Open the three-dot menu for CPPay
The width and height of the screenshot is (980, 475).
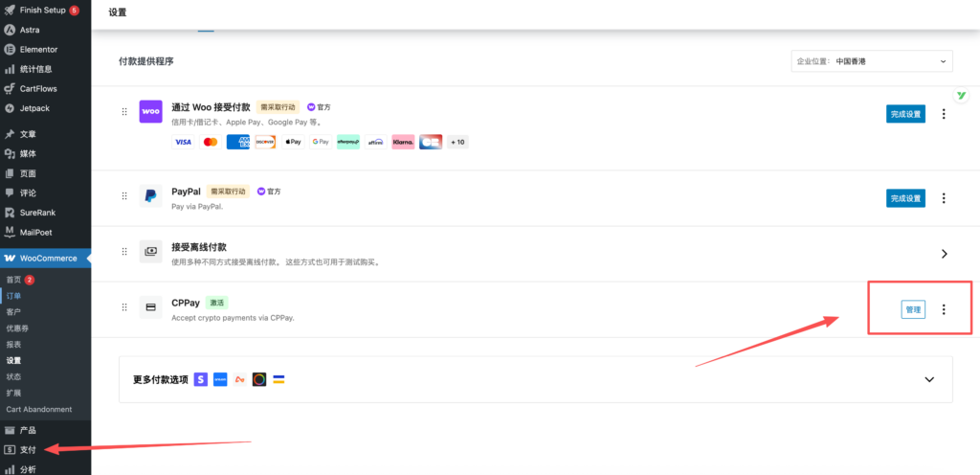click(x=944, y=309)
